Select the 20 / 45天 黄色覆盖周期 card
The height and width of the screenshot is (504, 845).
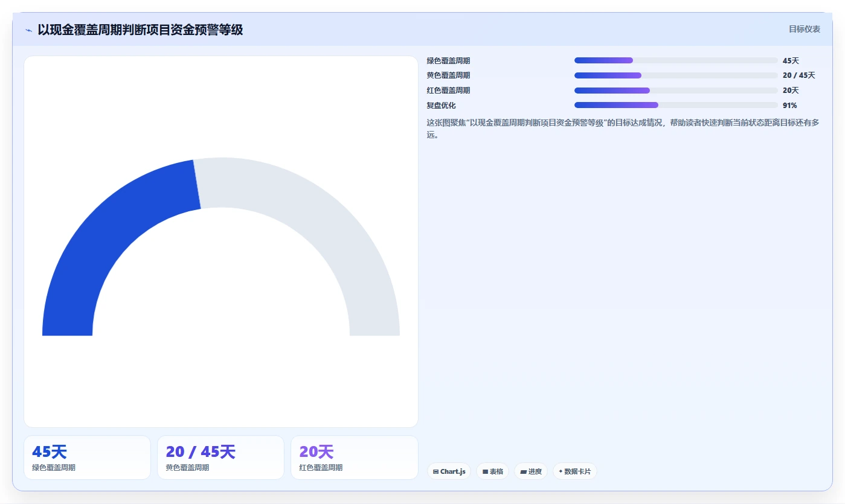click(220, 458)
